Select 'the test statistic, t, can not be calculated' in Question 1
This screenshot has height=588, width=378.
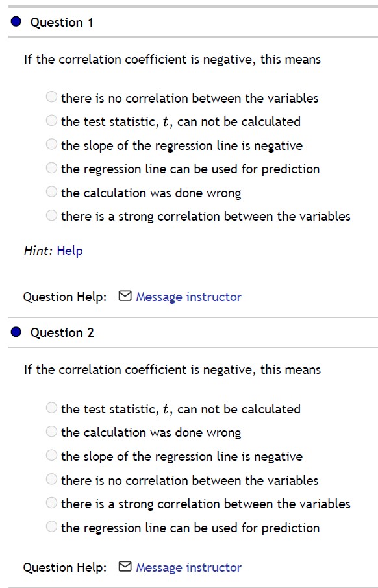click(51, 119)
